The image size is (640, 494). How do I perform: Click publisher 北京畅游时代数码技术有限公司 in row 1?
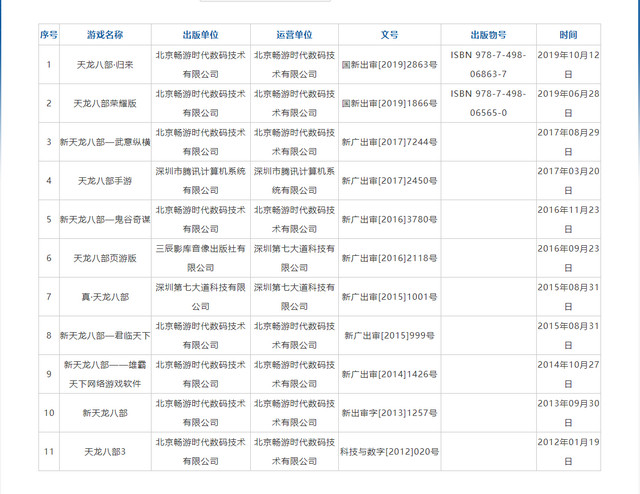(x=200, y=65)
